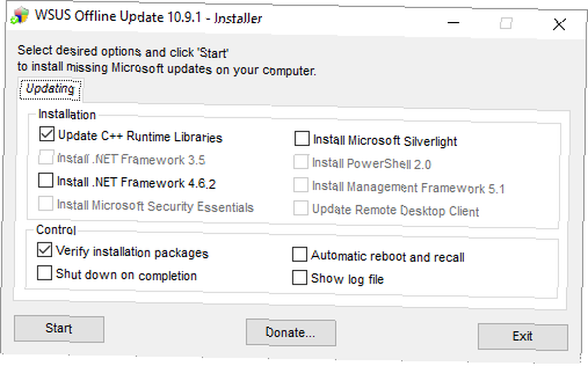Open the Donate... link button
This screenshot has width=588, height=366.
pyautogui.click(x=290, y=333)
